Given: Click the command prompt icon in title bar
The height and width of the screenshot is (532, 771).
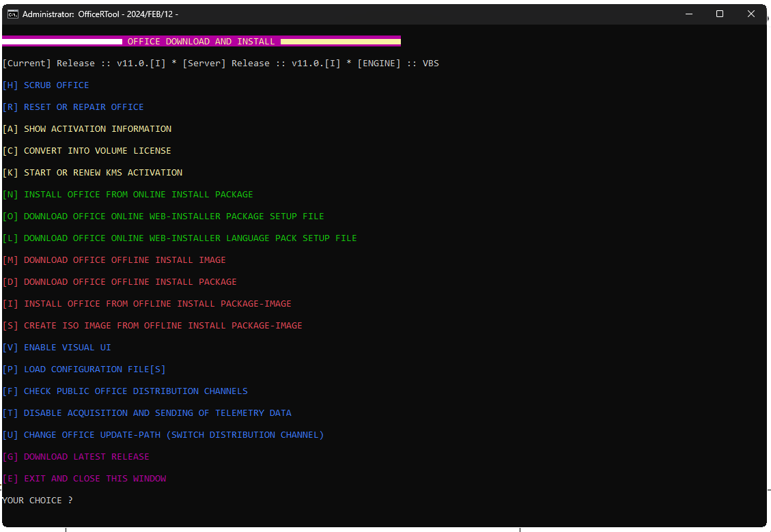Looking at the screenshot, I should pos(13,14).
